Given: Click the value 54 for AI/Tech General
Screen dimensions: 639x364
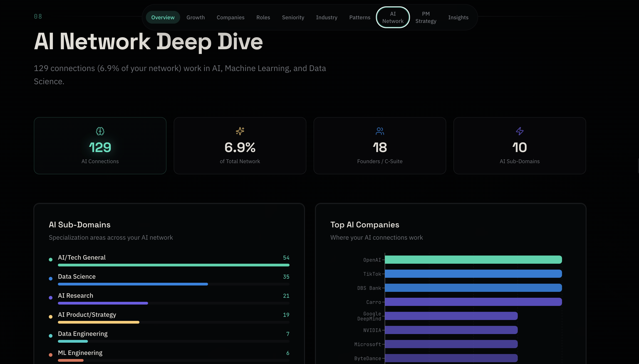Looking at the screenshot, I should point(286,258).
